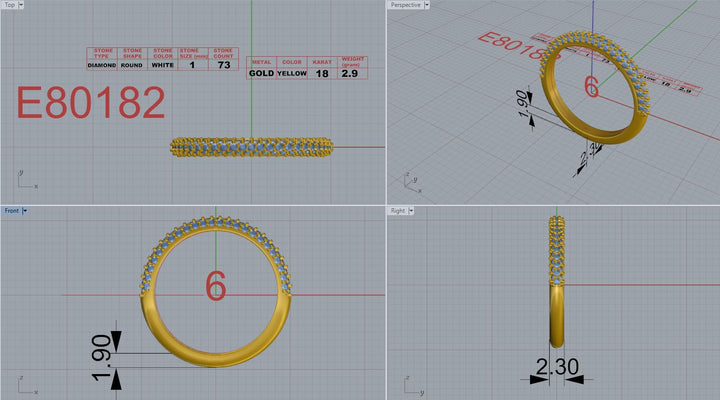Screen dimensions: 720x400
Task: Activate the Top viewport title tab
Action: [9, 5]
